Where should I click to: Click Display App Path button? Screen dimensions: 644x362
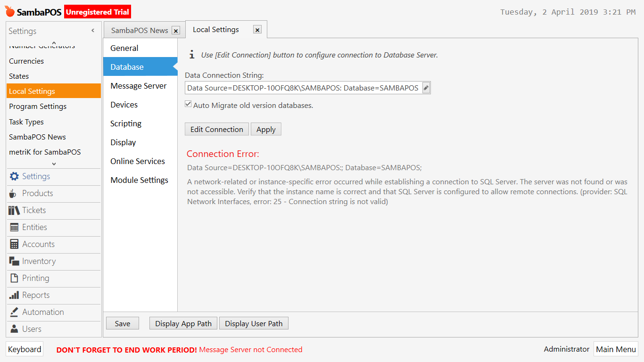pos(183,323)
